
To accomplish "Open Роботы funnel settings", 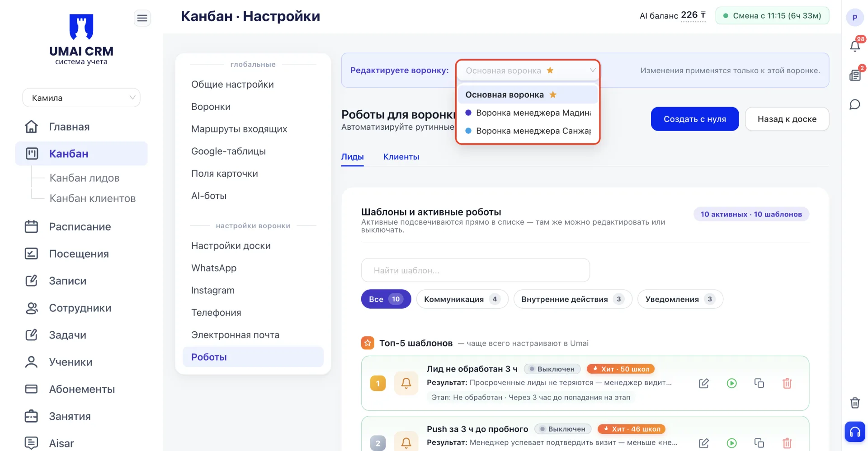I will click(x=253, y=357).
